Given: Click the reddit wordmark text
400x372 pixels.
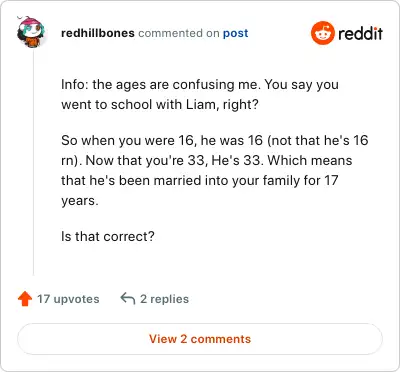Looking at the screenshot, I should point(360,33).
